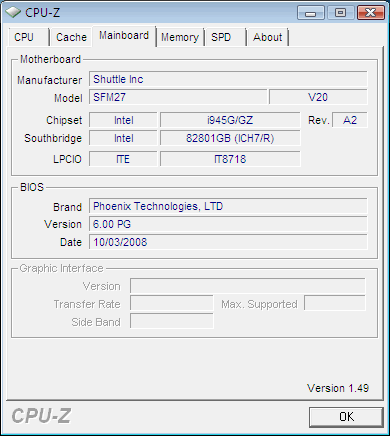Click the 'Max. Supported' label

(259, 304)
